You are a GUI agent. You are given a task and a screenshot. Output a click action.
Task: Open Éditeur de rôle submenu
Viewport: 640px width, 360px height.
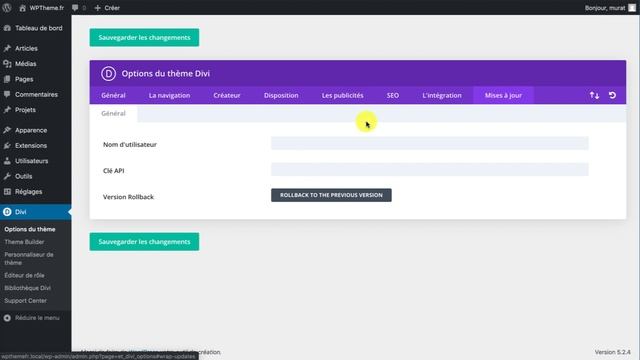[24, 276]
